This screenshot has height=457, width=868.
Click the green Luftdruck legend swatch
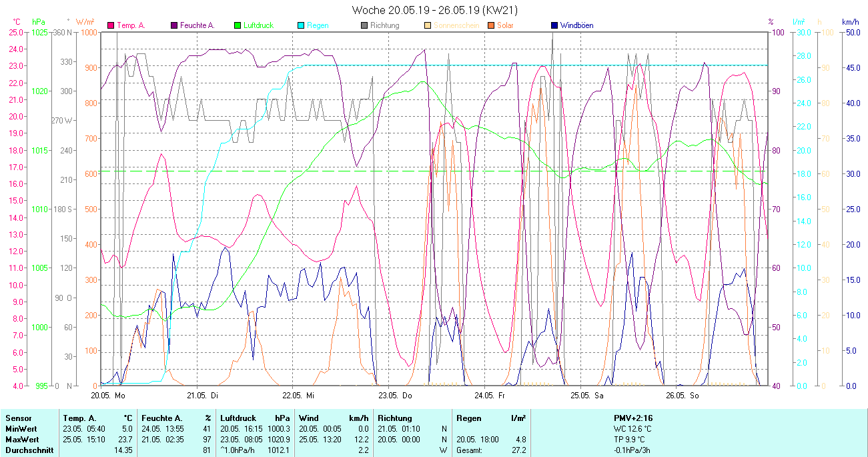pos(237,25)
